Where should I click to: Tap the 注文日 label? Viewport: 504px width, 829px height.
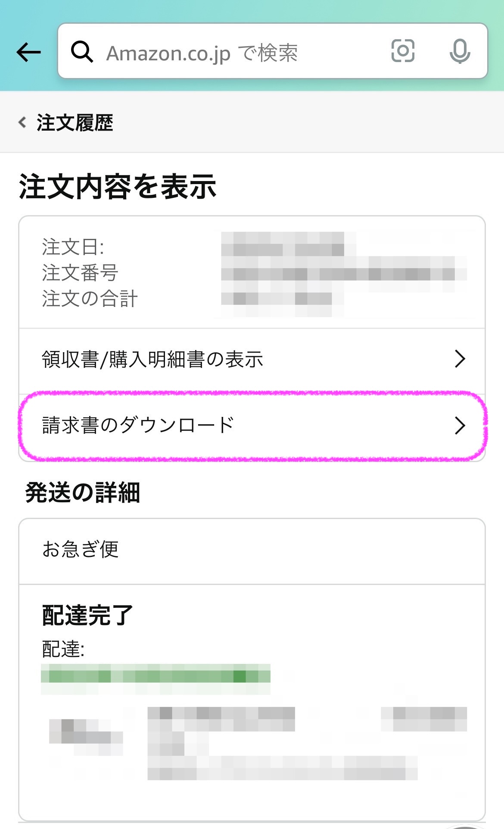pos(73,247)
